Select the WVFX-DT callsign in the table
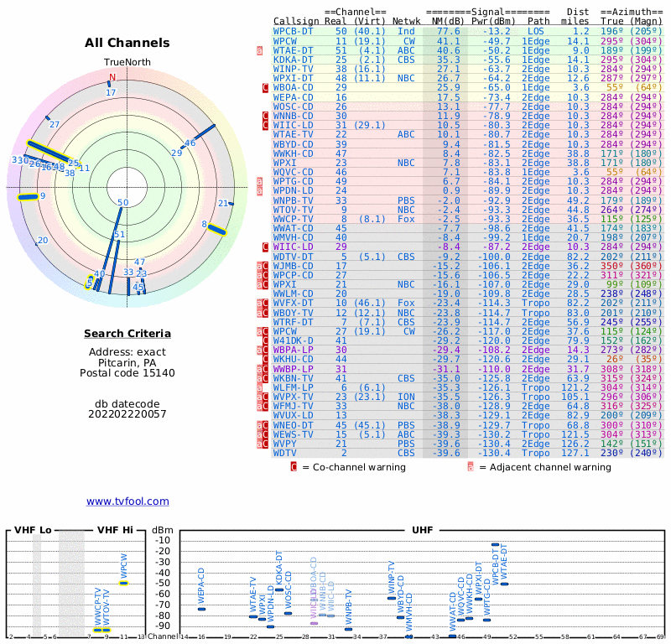This screenshot has height=644, width=671. click(x=293, y=303)
